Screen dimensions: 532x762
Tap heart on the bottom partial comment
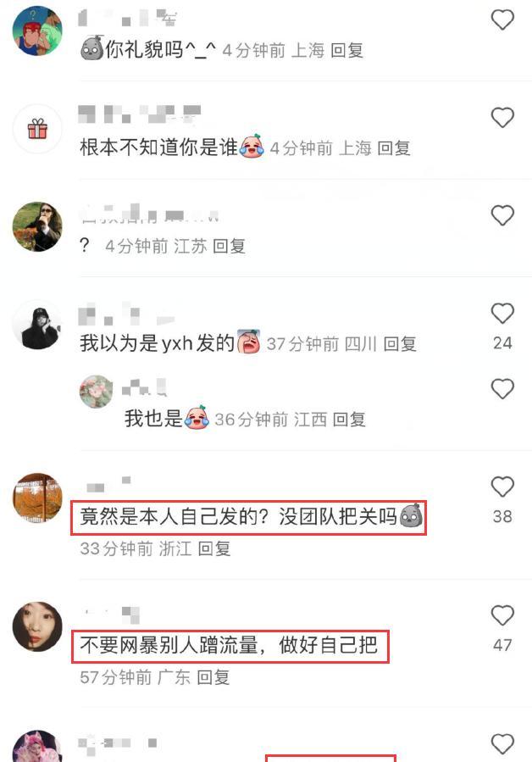pyautogui.click(x=502, y=744)
